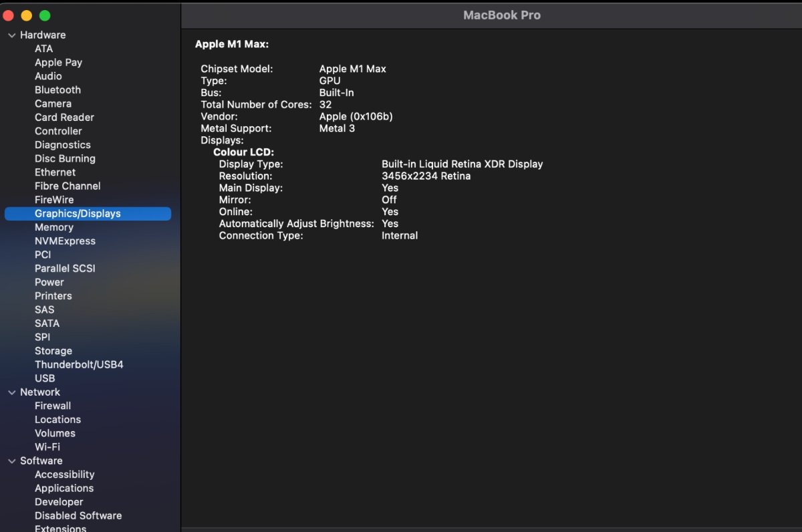Zoom the window with the green button
This screenshot has width=802, height=532.
click(45, 15)
